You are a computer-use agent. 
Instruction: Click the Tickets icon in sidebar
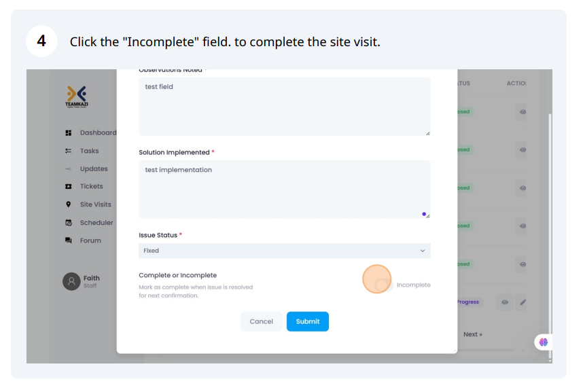[69, 186]
